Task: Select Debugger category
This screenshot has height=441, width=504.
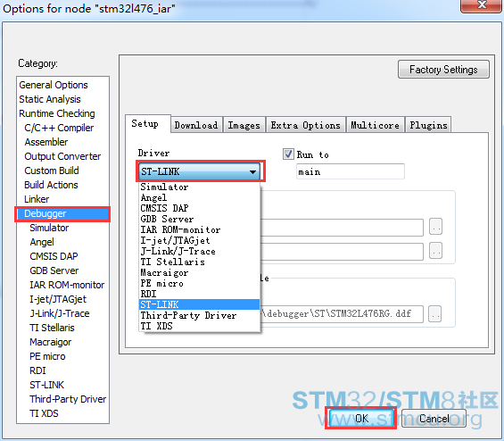Action: click(62, 213)
